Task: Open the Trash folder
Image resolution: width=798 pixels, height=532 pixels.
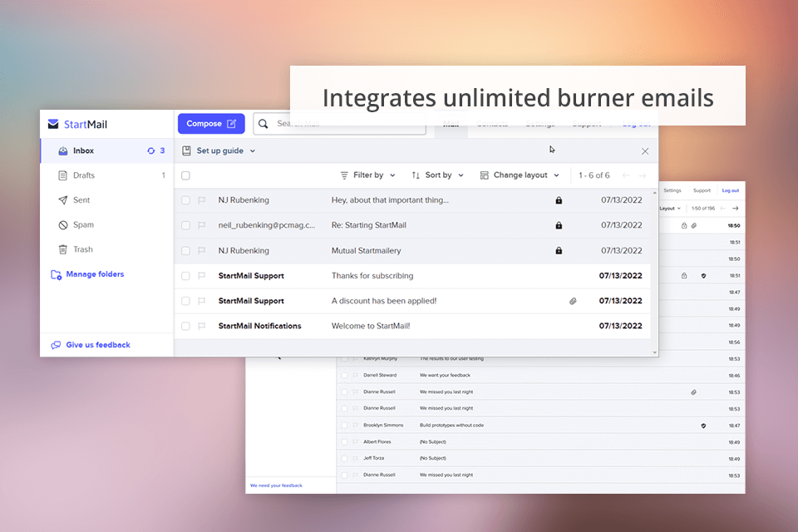Action: 107,249
